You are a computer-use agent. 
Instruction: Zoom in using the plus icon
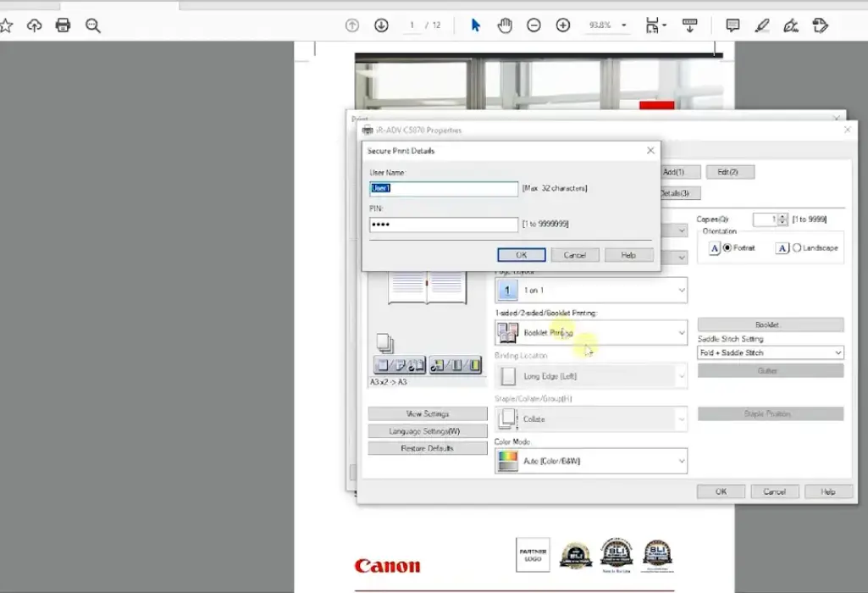(x=562, y=25)
